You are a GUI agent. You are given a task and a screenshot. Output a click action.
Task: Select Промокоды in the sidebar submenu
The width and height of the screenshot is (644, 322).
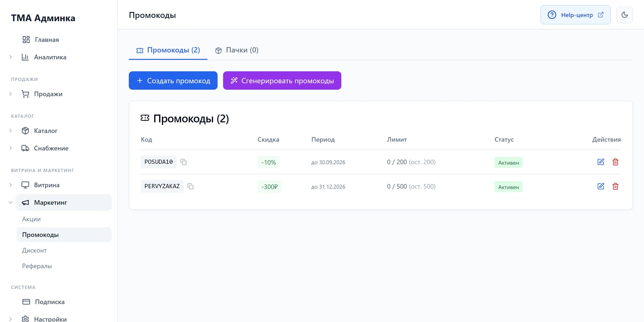click(64, 235)
